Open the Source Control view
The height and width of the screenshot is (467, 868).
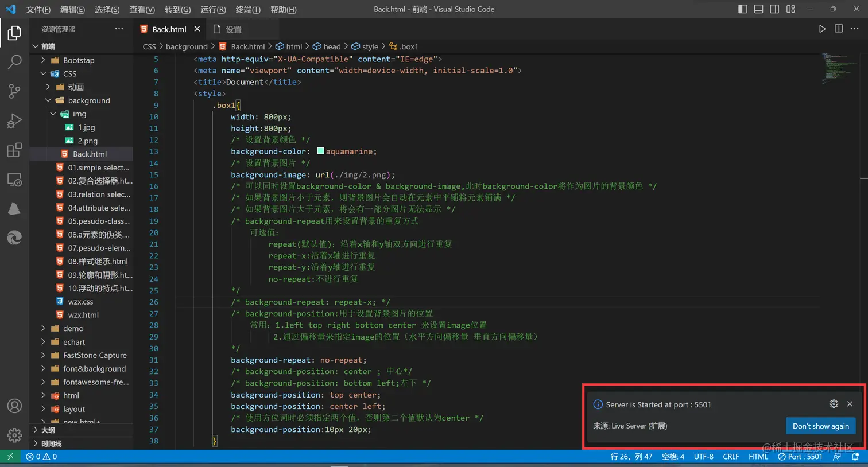pyautogui.click(x=14, y=91)
